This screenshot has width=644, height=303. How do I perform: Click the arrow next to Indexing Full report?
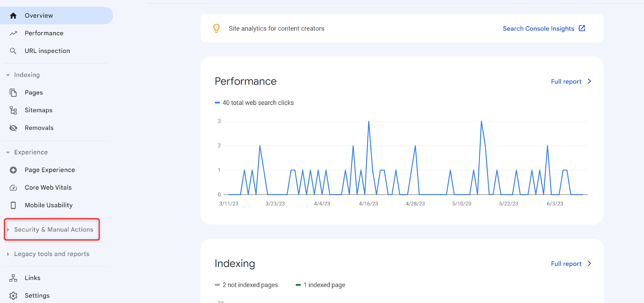pyautogui.click(x=589, y=264)
